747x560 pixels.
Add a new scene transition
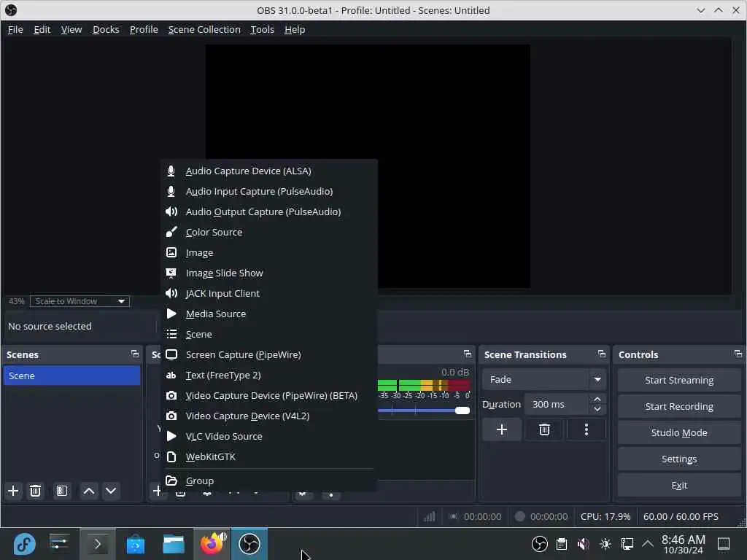(501, 430)
